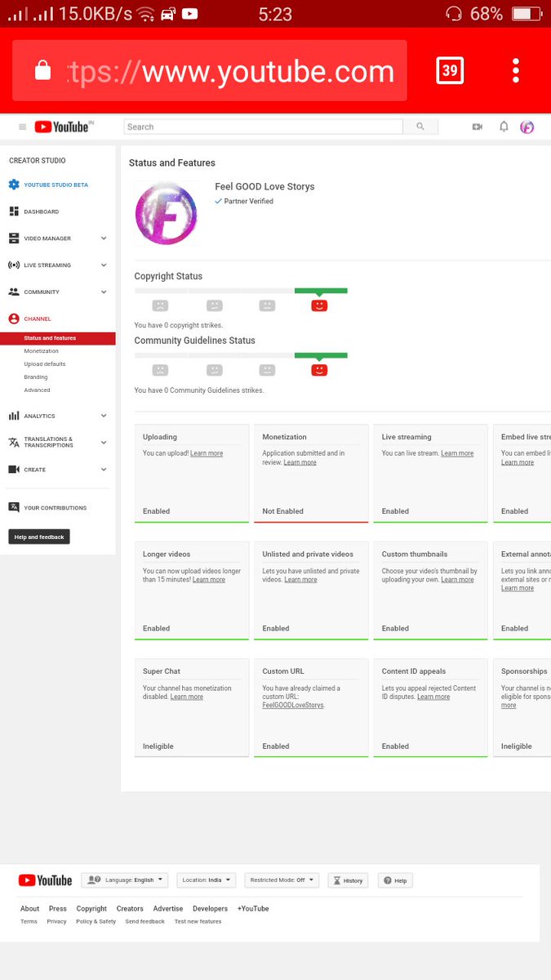Tap the address bar padlock icon
This screenshot has width=551, height=980.
click(43, 71)
